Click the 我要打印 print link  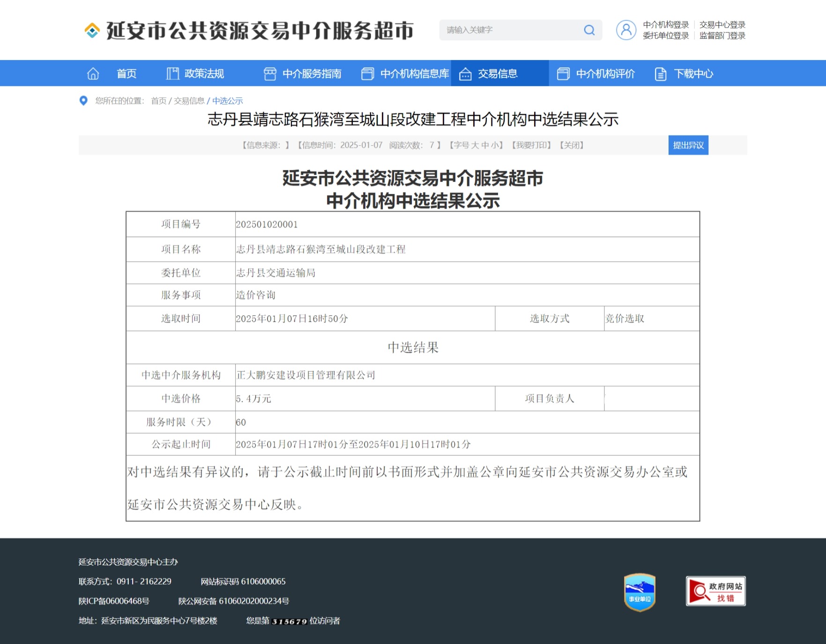point(531,145)
